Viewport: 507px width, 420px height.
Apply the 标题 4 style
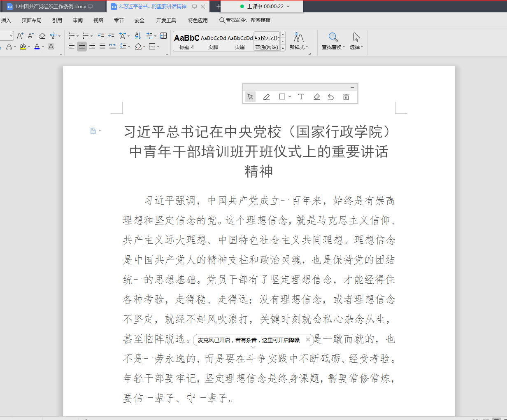point(186,42)
